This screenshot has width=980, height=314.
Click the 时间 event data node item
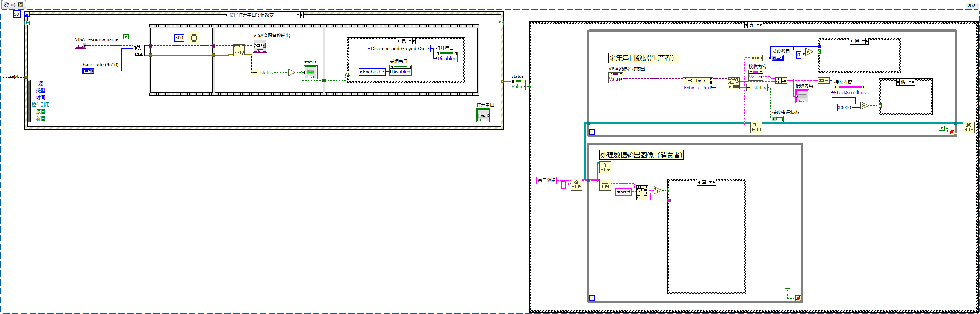(40, 98)
